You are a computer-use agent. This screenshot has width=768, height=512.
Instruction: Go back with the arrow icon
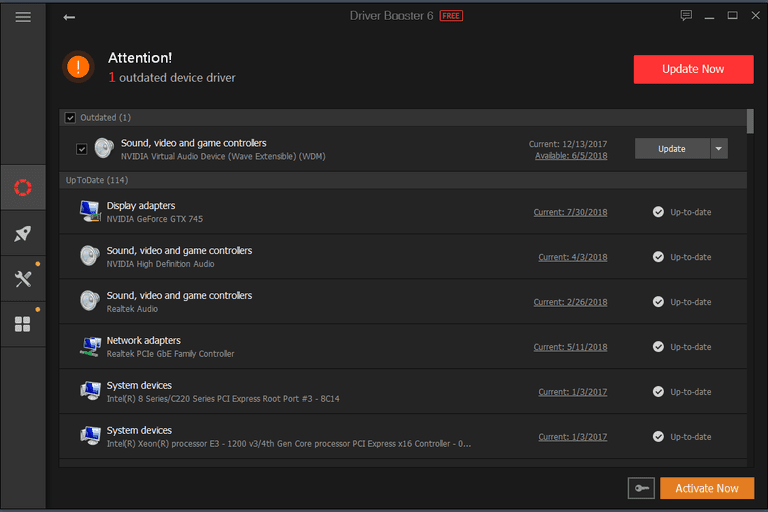point(69,18)
